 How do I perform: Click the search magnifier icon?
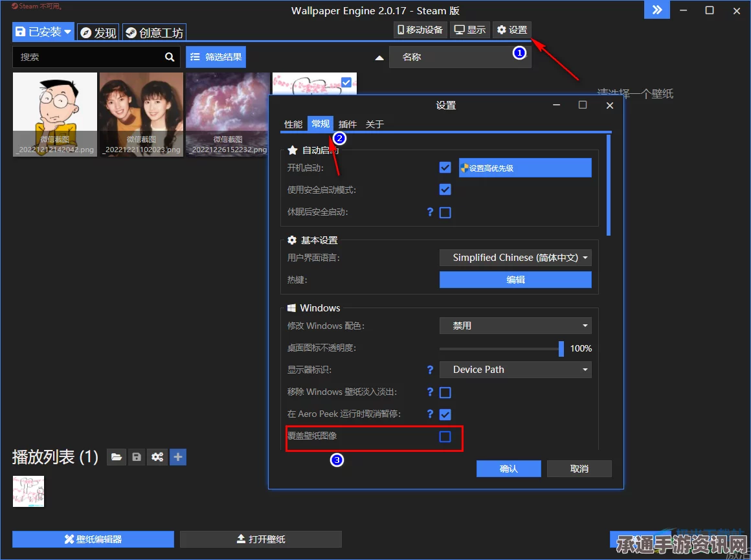pyautogui.click(x=170, y=57)
